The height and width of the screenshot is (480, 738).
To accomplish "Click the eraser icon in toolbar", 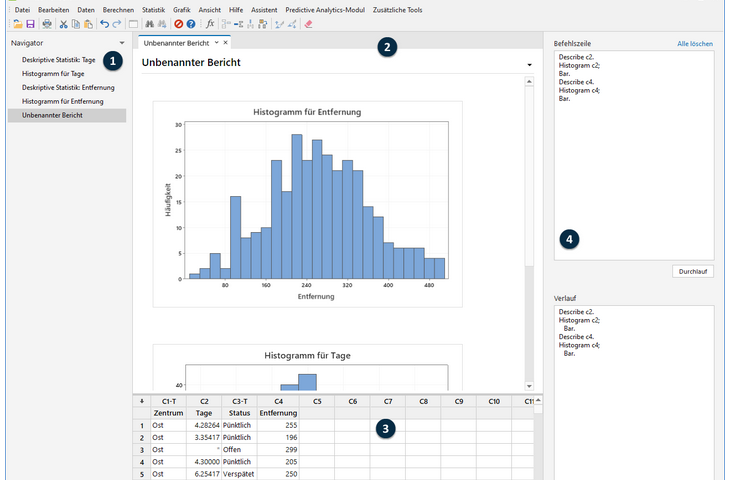I will (x=308, y=23).
